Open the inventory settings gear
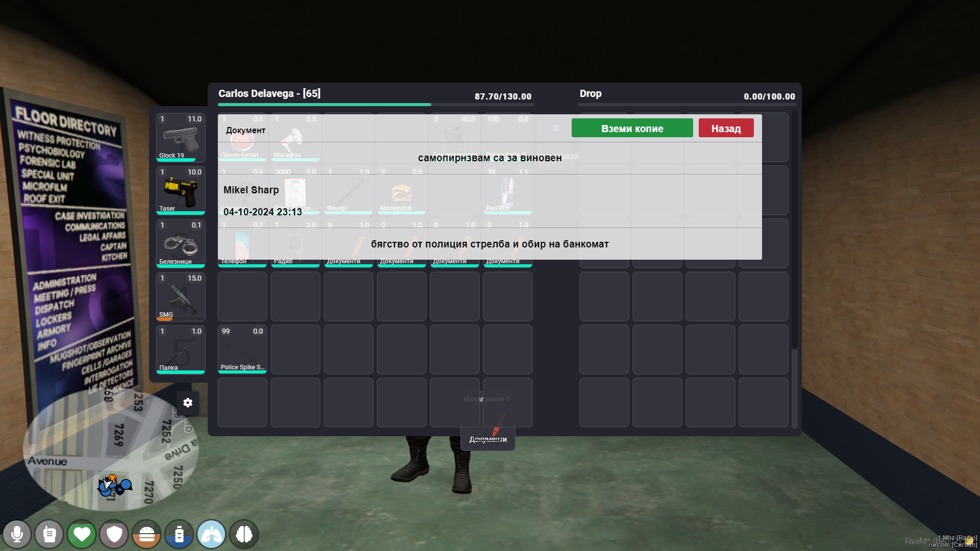 tap(188, 403)
